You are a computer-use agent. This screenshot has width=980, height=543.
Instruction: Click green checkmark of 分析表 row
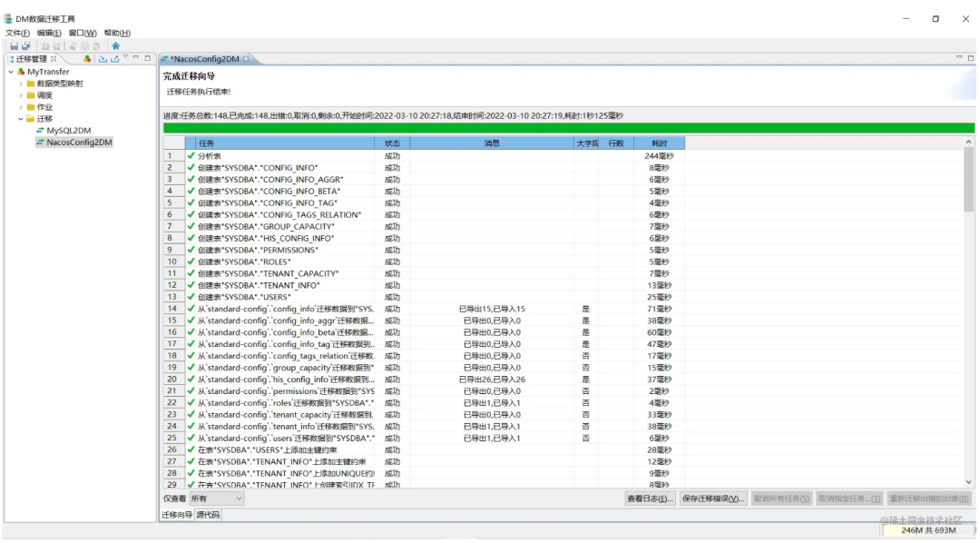(x=191, y=156)
